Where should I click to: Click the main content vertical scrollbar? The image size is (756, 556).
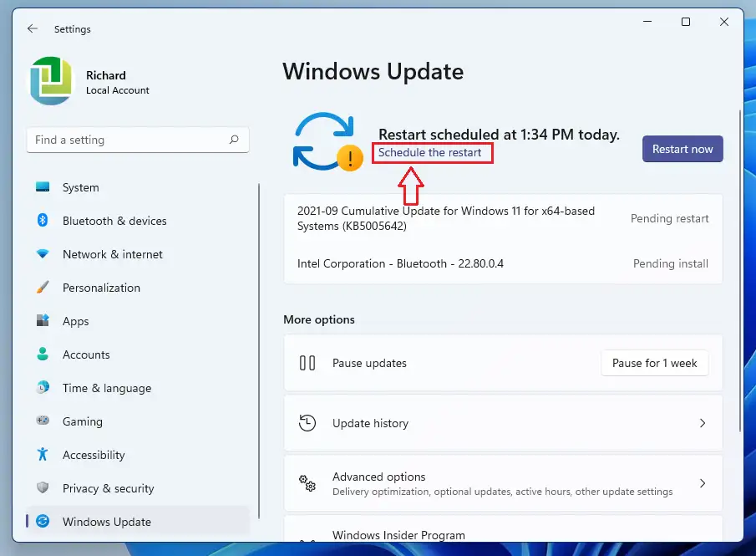[x=740, y=271]
